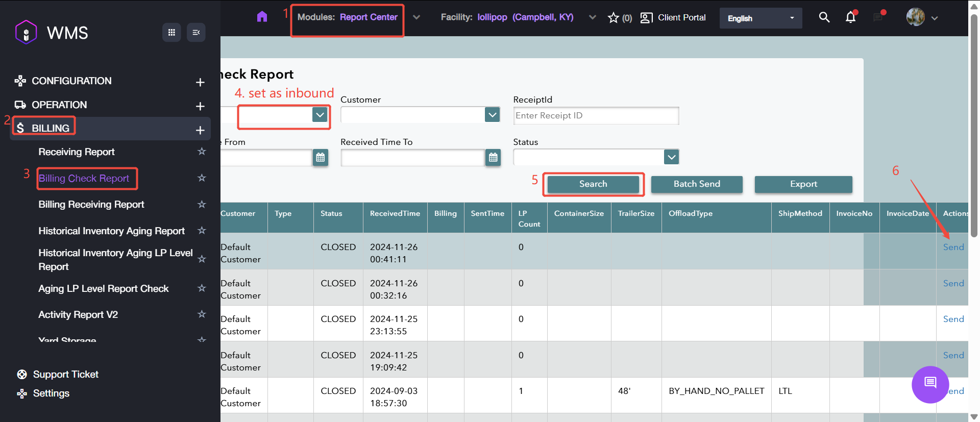Screen dimensions: 980x422
Task: Open the apps grid icon beside WMS logo
Action: pos(171,33)
